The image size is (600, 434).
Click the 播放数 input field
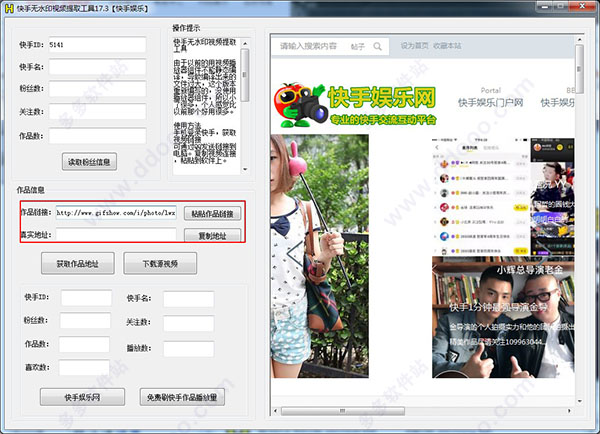tap(189, 349)
